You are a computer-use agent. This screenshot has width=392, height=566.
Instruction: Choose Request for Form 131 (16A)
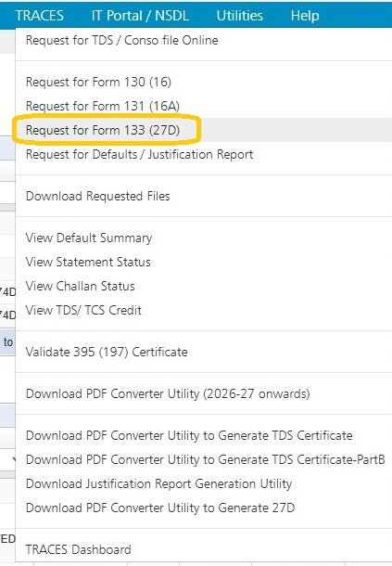(103, 106)
